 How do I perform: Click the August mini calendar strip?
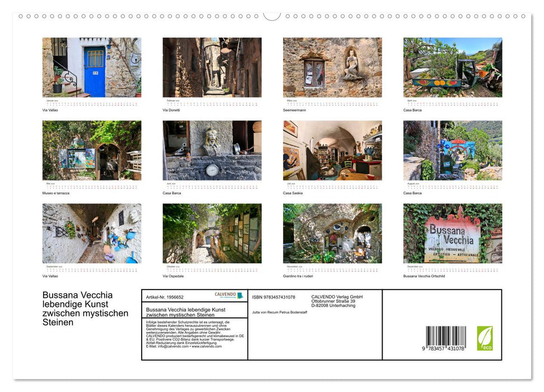pyautogui.click(x=452, y=186)
